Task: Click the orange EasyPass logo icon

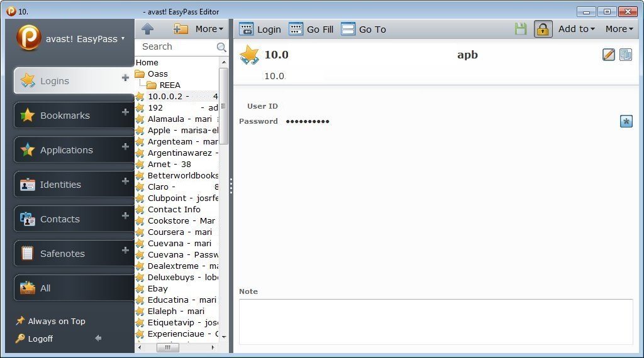Action: [x=29, y=38]
